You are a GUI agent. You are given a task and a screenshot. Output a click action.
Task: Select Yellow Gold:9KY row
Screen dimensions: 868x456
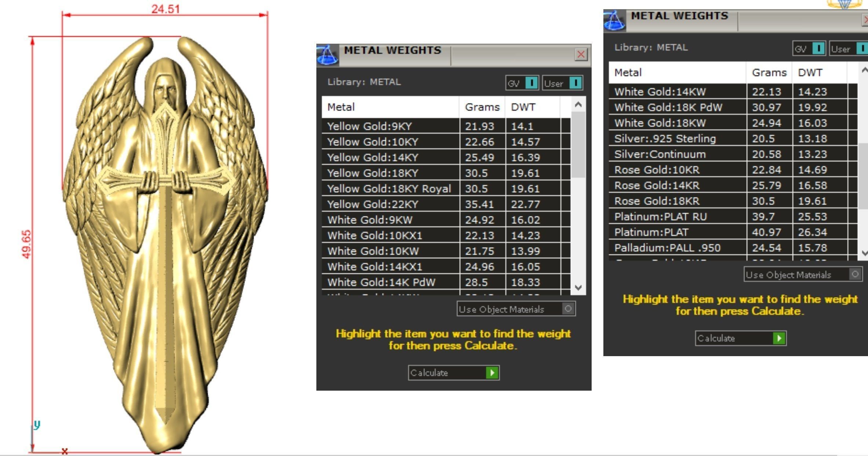[446, 126]
